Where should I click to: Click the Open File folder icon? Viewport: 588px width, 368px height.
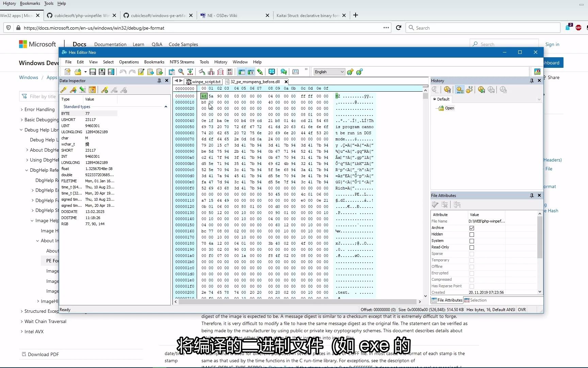[x=78, y=72]
